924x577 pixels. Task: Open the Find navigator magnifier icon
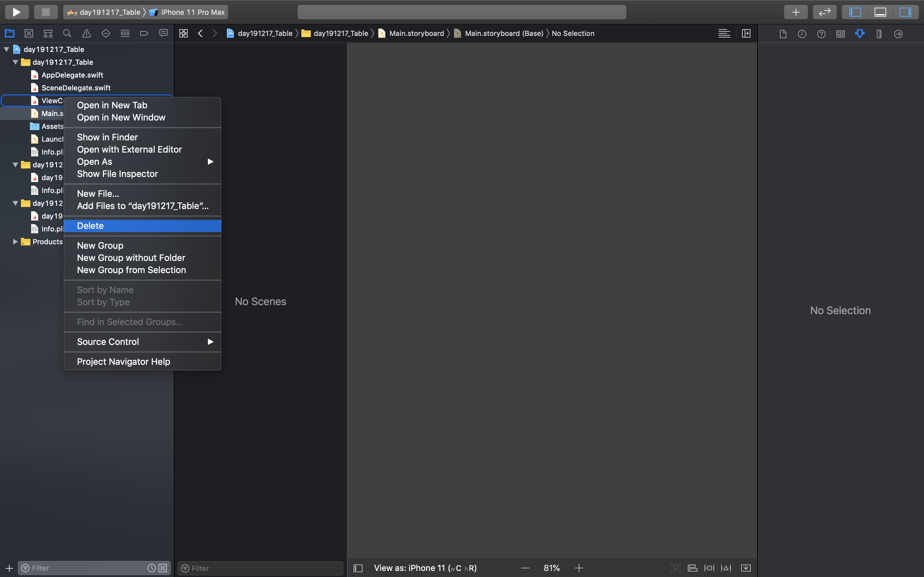tap(67, 34)
